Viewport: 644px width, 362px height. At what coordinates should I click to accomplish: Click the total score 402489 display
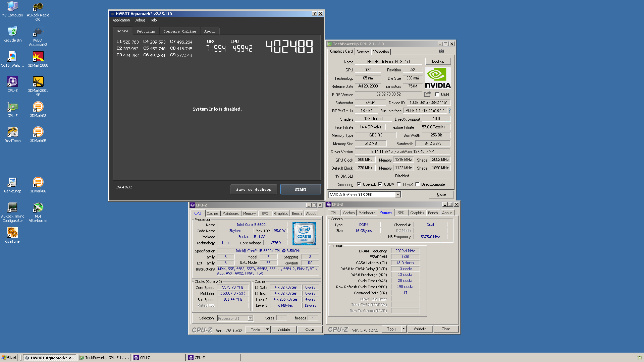[289, 47]
